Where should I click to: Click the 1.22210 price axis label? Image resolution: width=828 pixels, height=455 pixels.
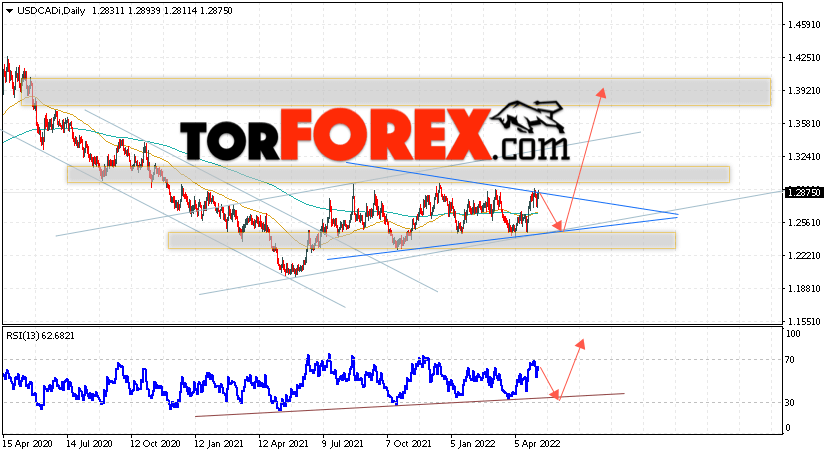tap(804, 255)
